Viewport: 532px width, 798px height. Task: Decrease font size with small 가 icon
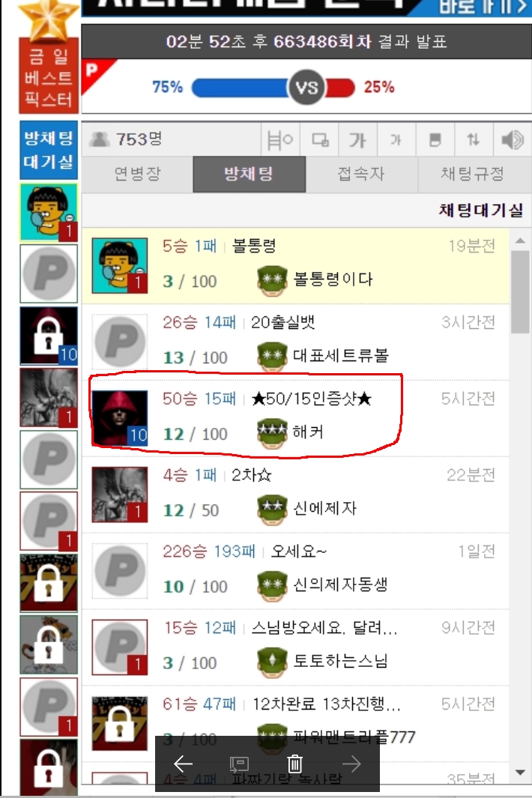(396, 139)
